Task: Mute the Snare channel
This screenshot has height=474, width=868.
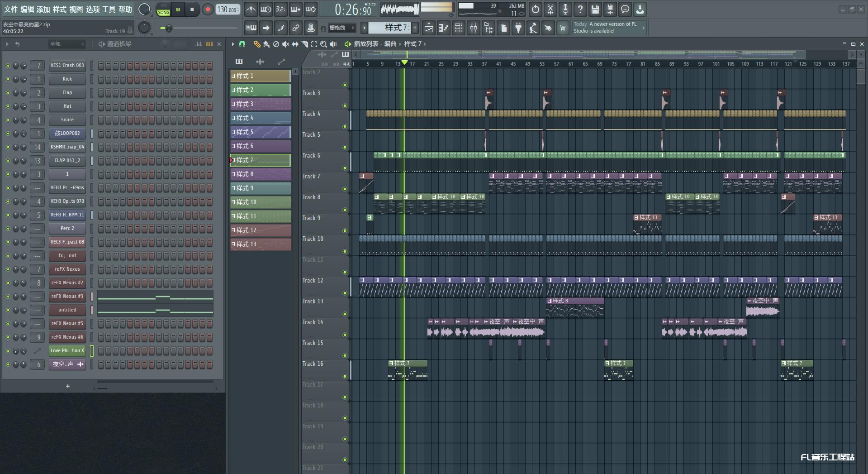Action: point(8,120)
